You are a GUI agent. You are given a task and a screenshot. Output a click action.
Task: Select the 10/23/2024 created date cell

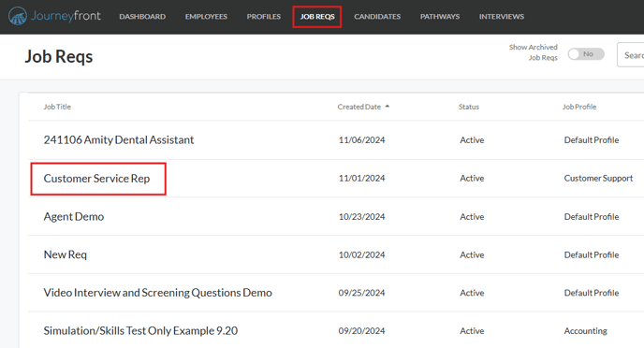coord(361,217)
